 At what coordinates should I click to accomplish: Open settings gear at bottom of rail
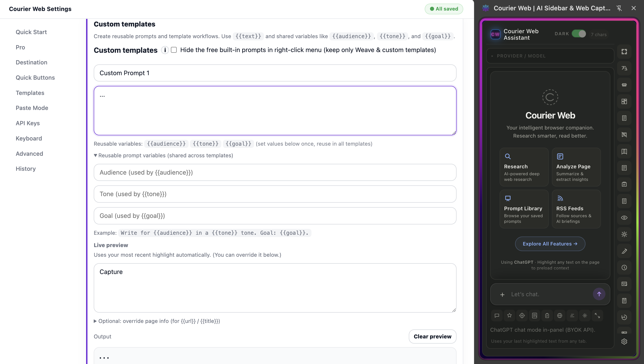coord(624,341)
